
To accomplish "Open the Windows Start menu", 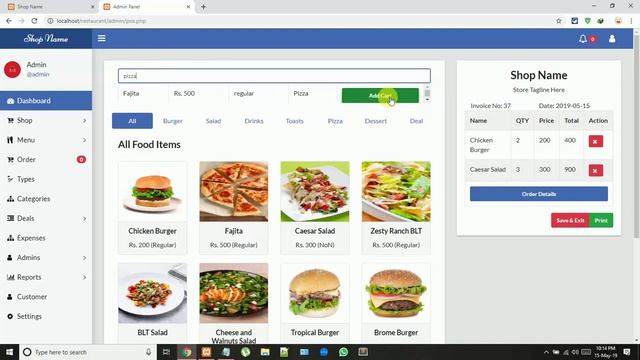I will (9, 352).
